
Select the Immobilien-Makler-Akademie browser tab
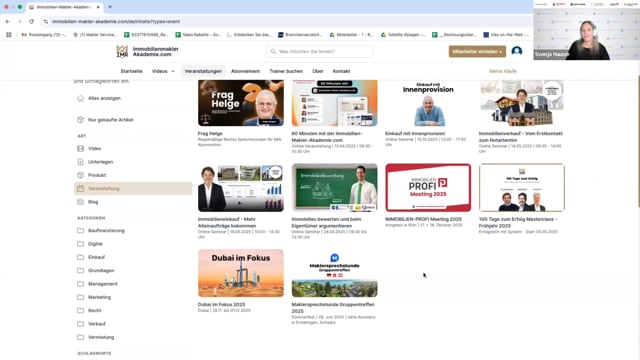(x=64, y=7)
